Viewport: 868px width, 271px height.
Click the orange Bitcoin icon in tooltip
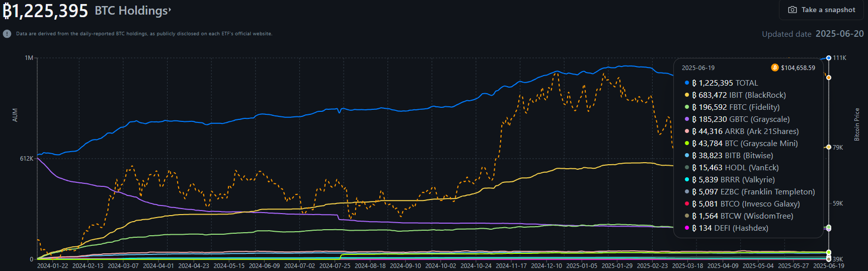(x=775, y=67)
